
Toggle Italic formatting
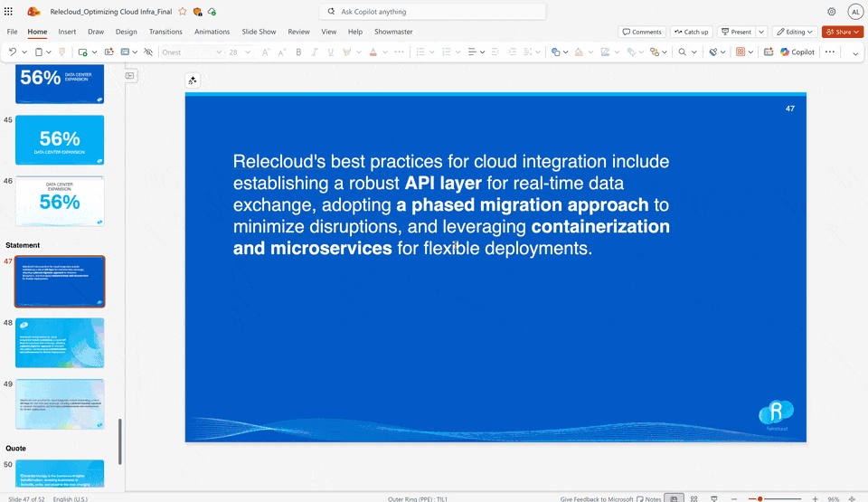coord(315,52)
